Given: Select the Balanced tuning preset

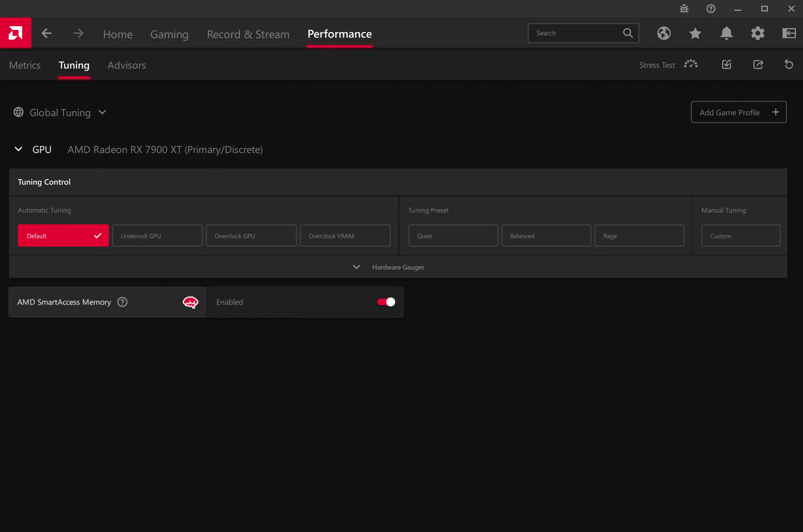Looking at the screenshot, I should pos(546,236).
